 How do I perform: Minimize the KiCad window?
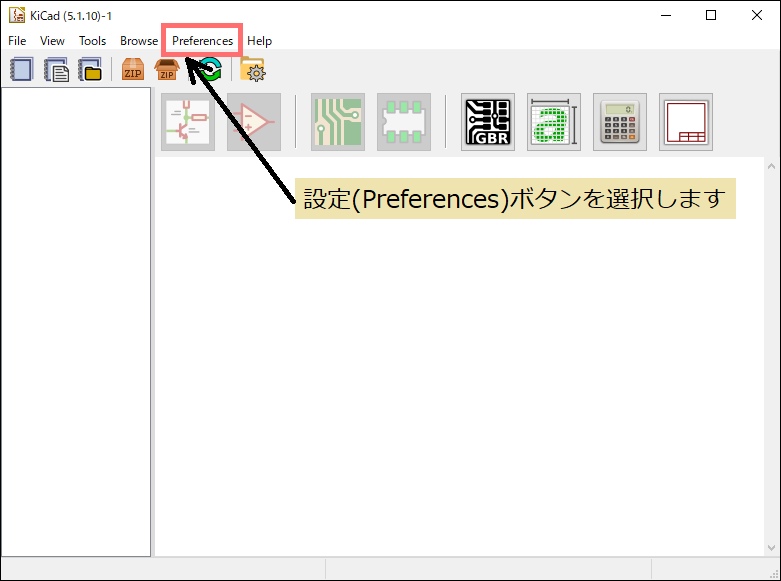click(x=666, y=15)
